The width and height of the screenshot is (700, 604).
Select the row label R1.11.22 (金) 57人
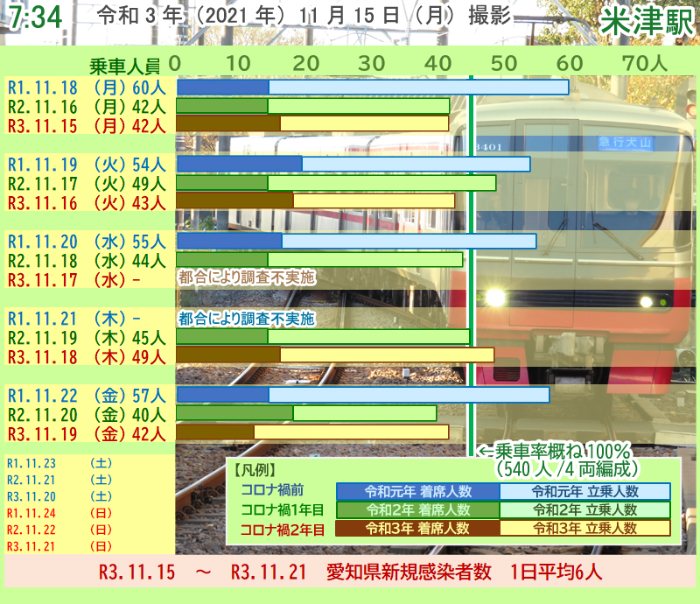87,396
